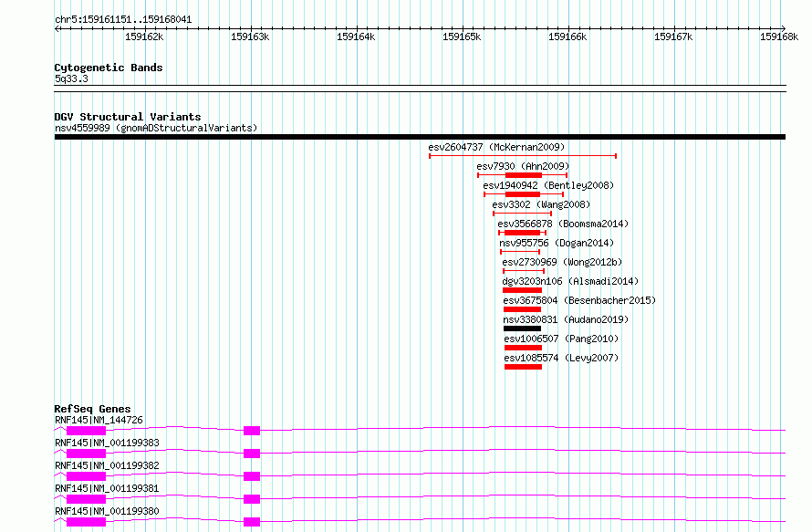Click the nsv955756 (Dogan2014) variant label
This screenshot has height=532, width=812.
click(557, 243)
